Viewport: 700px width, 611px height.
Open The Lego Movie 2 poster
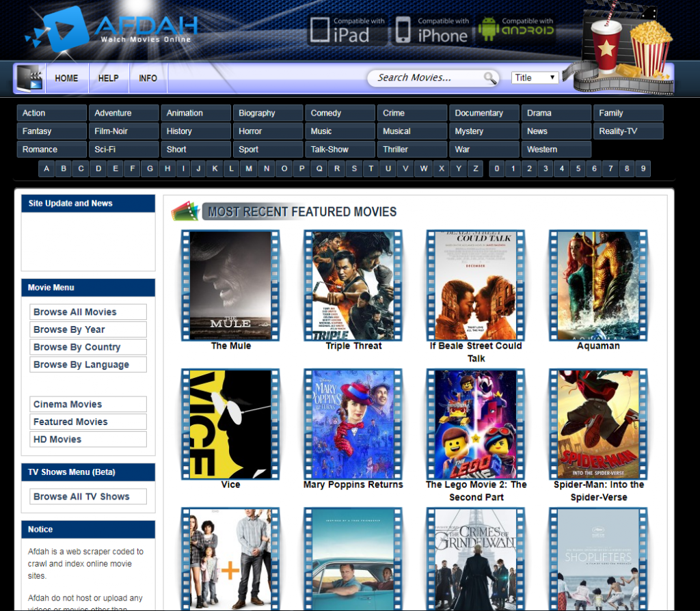(476, 424)
